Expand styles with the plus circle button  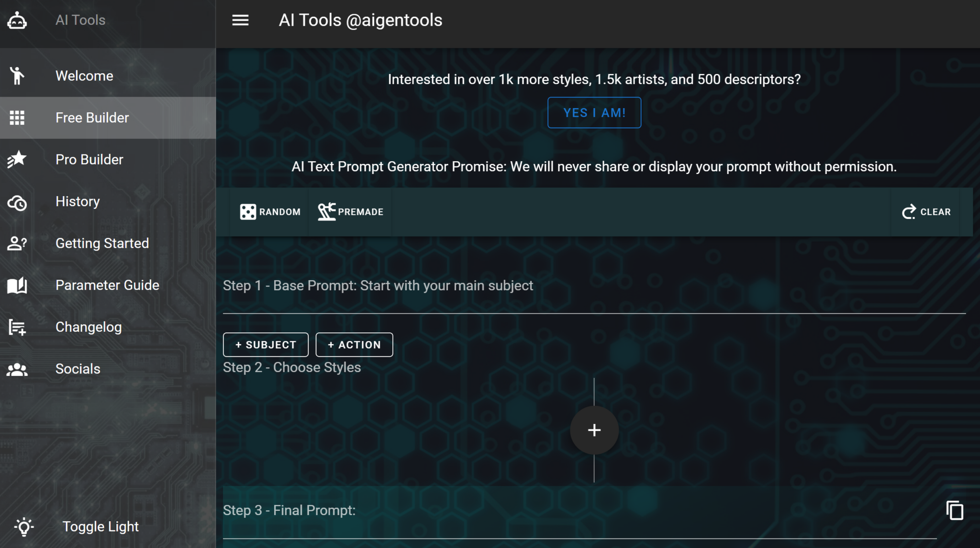[x=594, y=430]
